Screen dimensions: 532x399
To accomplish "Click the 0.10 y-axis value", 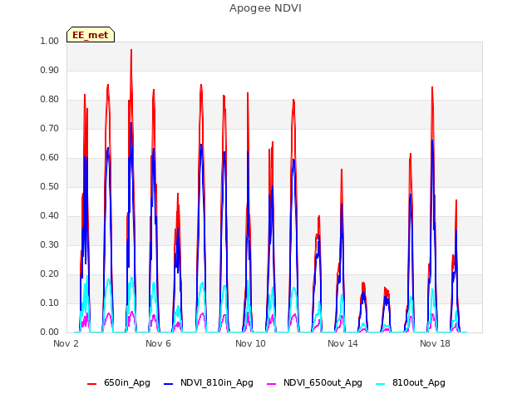I will click(50, 303).
